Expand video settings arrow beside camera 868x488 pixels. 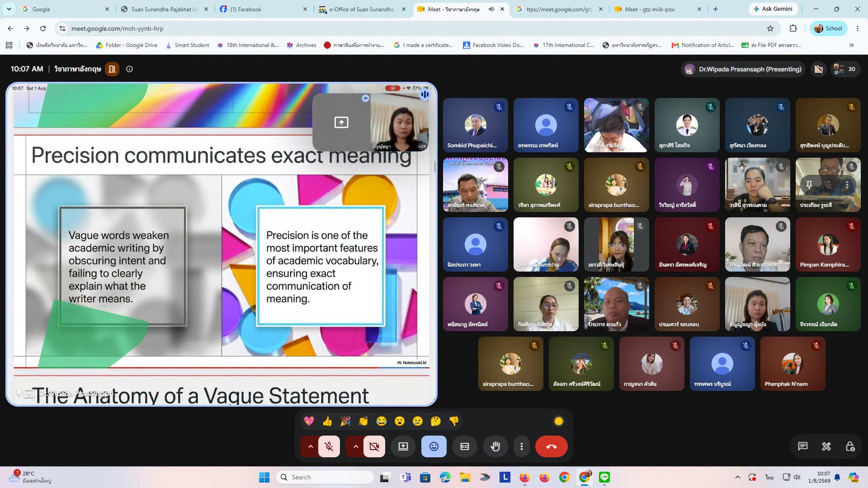[x=356, y=446]
